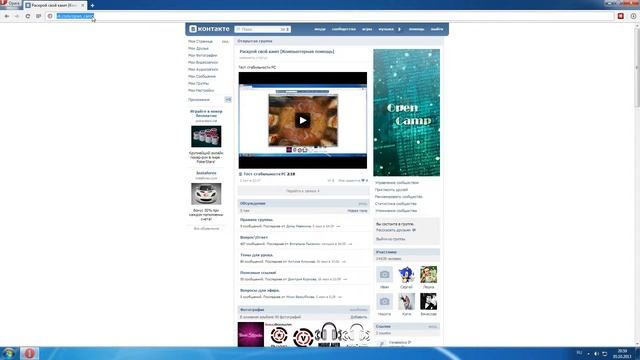Open 'игры' in VK header
Image resolution: width=640 pixels, height=360 pixels.
(367, 29)
